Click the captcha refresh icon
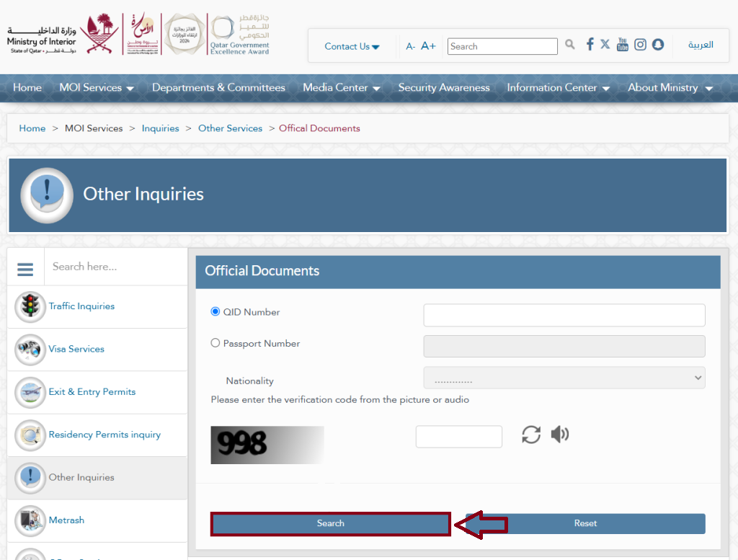 [x=531, y=435]
